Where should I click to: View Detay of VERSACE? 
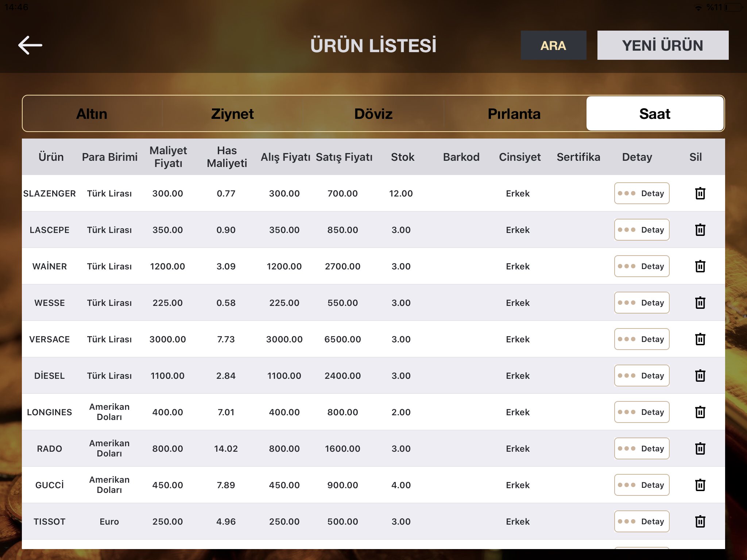[642, 339]
